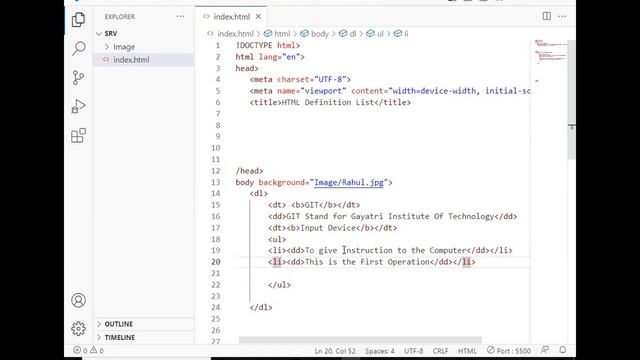The width and height of the screenshot is (640, 360).
Task: Click the vertical editor scrollbar thumb
Action: tap(572, 100)
